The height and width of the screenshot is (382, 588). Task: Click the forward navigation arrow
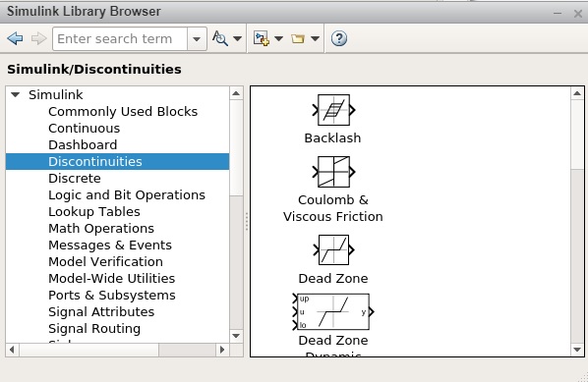39,38
